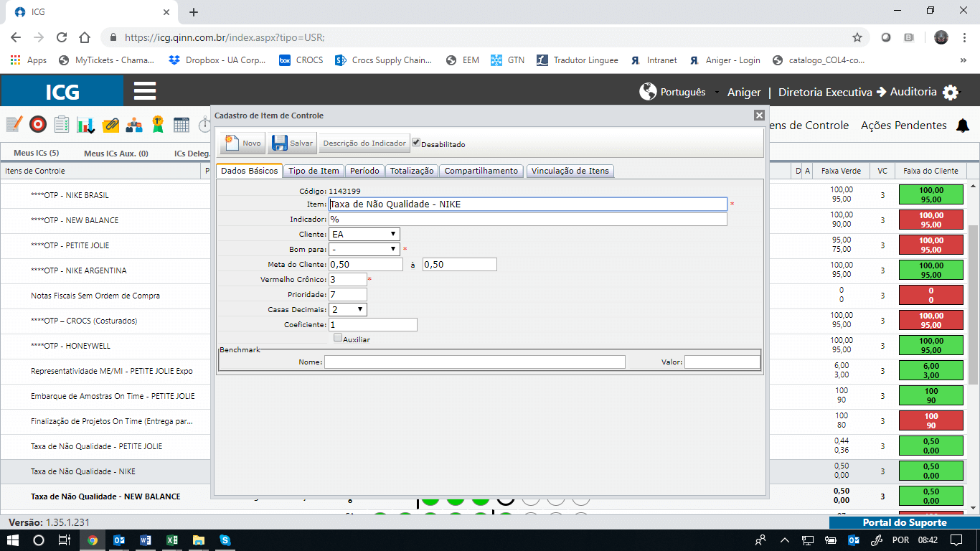980x551 pixels.
Task: Click the first Meta do Cliente field
Action: coord(366,264)
